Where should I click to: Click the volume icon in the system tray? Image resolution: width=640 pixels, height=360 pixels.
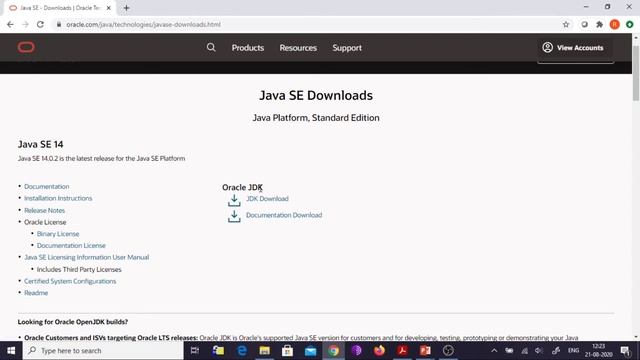(539, 351)
